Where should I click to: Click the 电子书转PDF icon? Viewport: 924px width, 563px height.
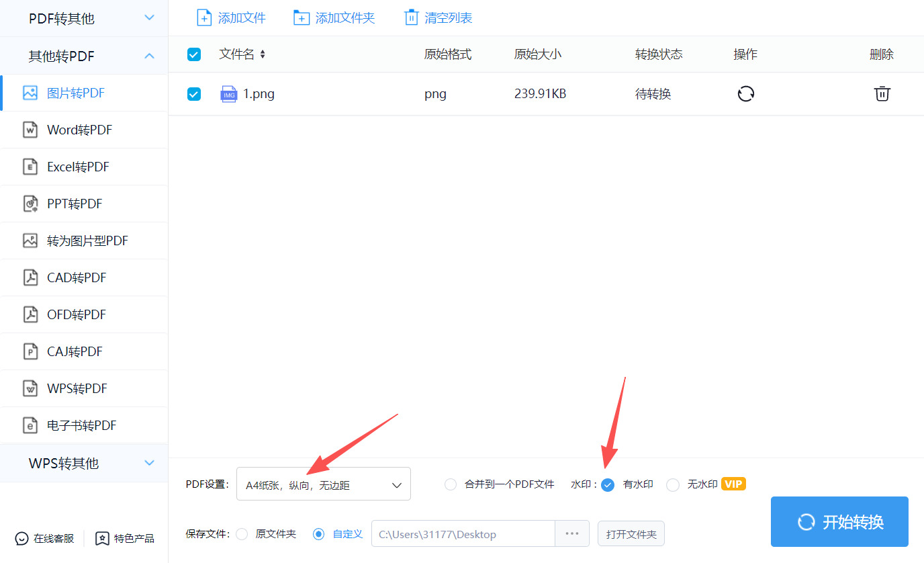click(x=30, y=425)
